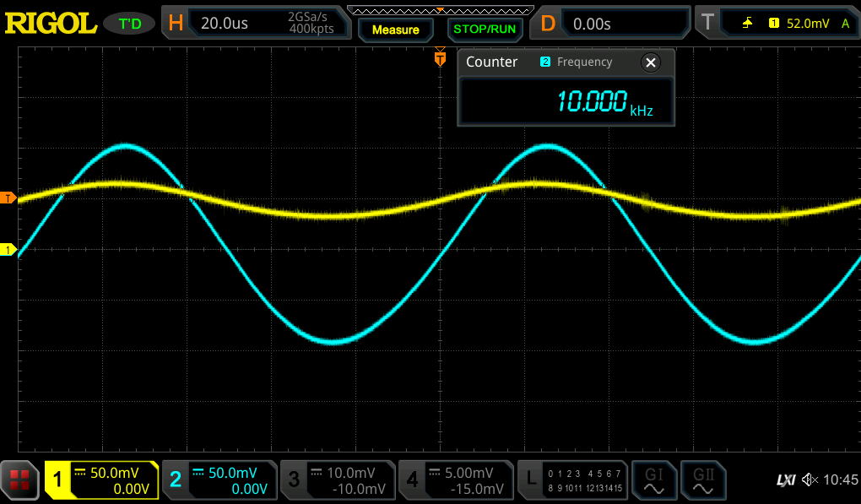Toggle the STOP/RUN button

tap(485, 29)
